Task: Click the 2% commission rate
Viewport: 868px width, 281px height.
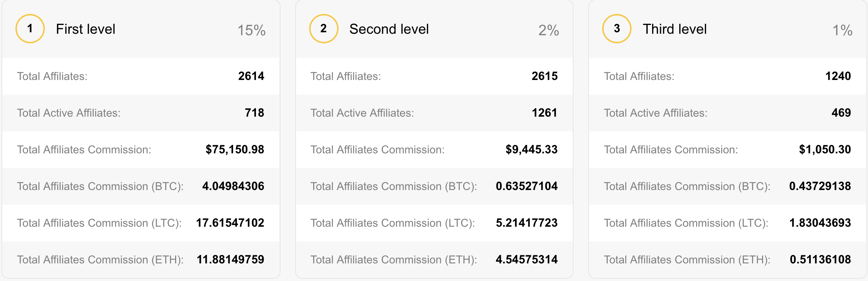Action: click(549, 30)
